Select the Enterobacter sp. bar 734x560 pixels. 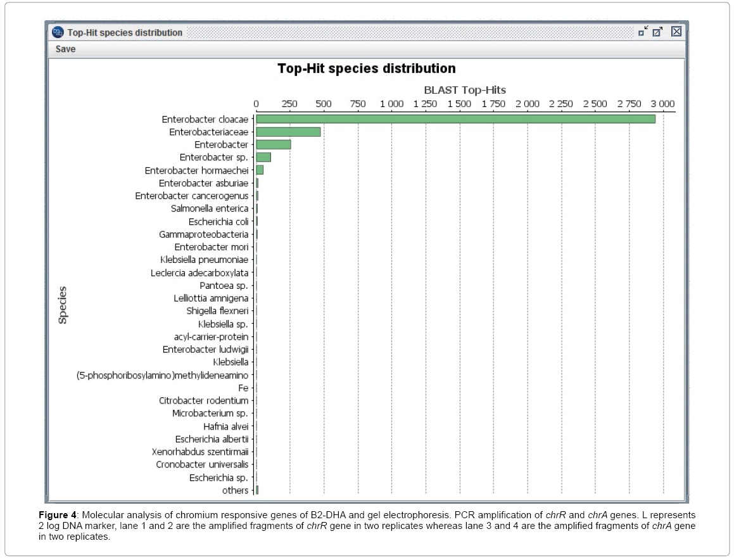coord(263,157)
